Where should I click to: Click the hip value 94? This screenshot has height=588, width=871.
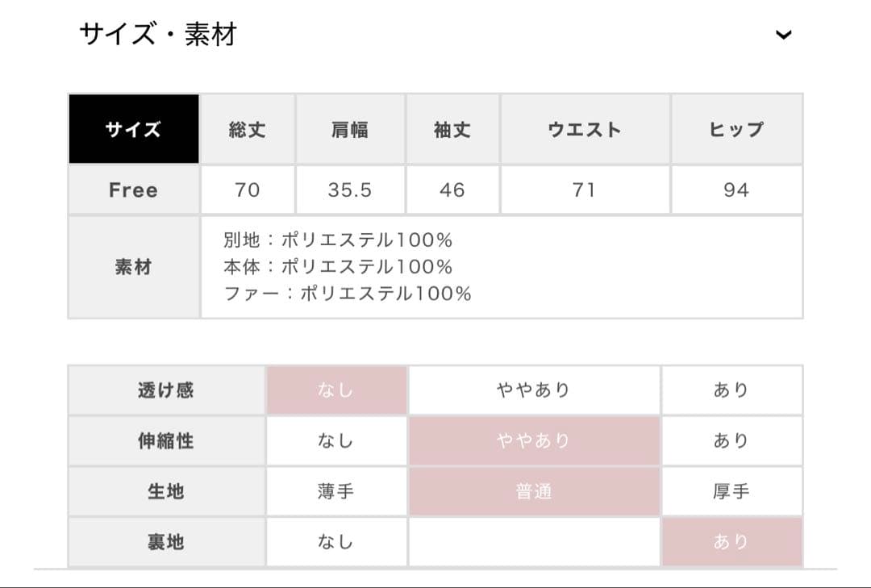click(736, 190)
